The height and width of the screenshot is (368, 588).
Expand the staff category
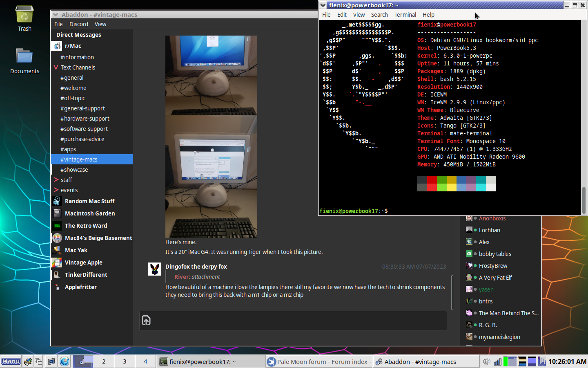coord(56,180)
